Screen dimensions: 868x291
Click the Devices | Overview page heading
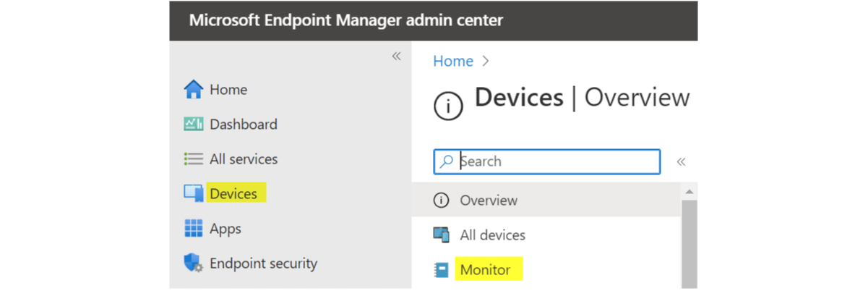tap(583, 98)
